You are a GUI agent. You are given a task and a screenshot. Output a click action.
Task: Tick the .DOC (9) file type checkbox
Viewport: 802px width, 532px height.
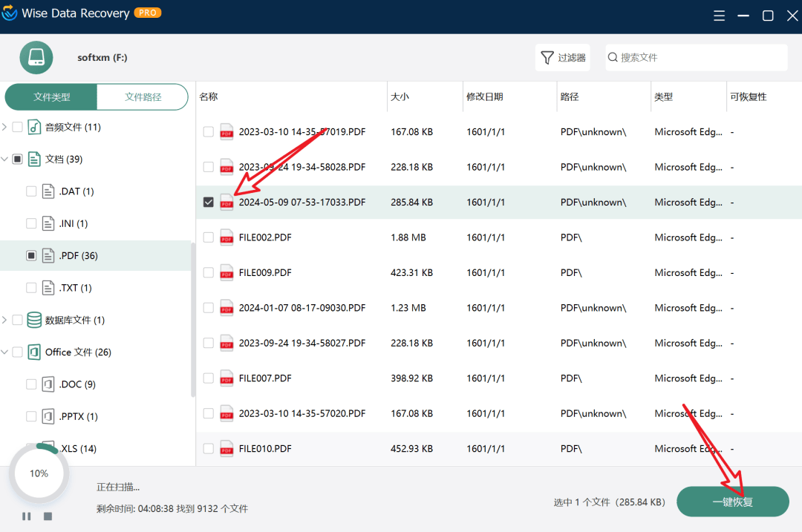[31, 384]
